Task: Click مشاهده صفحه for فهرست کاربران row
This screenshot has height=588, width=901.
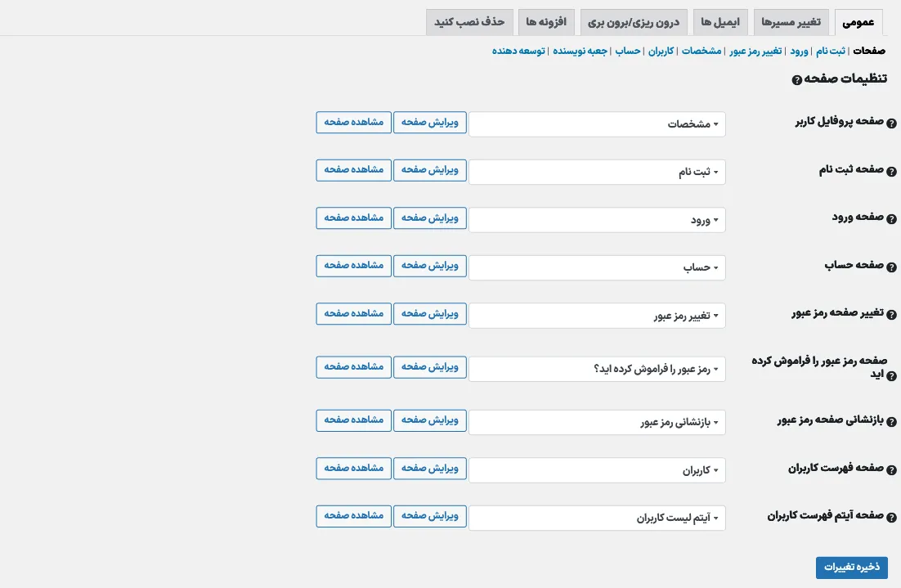Action: tap(353, 469)
